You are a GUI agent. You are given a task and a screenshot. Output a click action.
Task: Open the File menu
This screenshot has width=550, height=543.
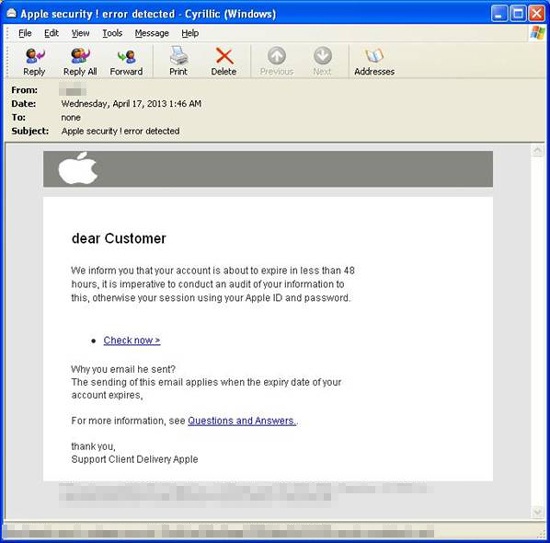pyautogui.click(x=25, y=33)
